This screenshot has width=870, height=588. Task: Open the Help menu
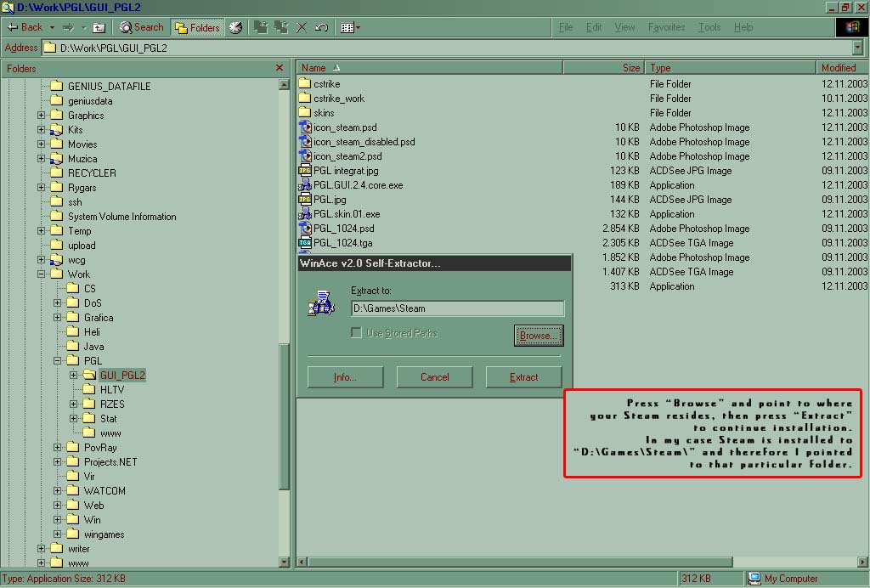point(743,27)
